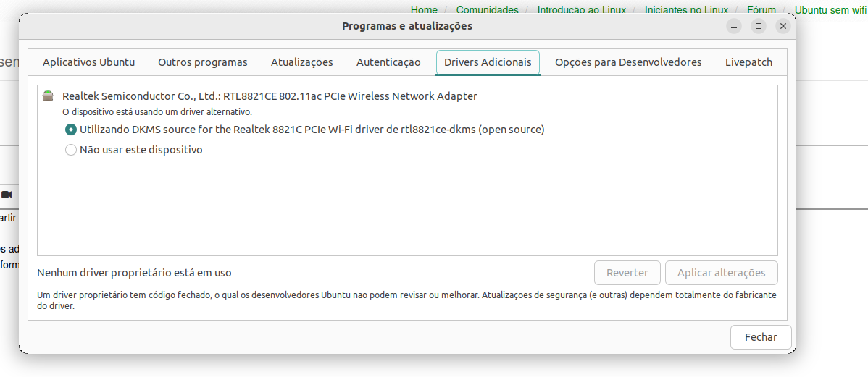Switch to the Livepatch tab

click(x=748, y=62)
